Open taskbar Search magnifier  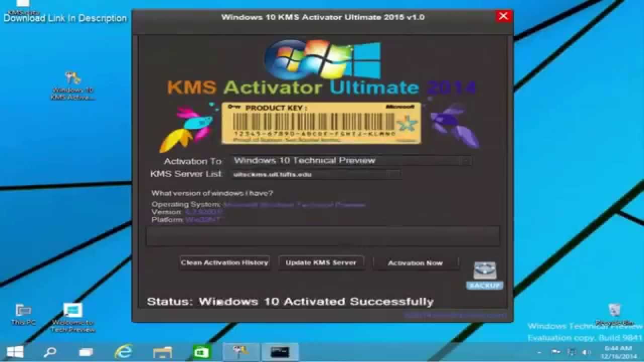(50, 352)
